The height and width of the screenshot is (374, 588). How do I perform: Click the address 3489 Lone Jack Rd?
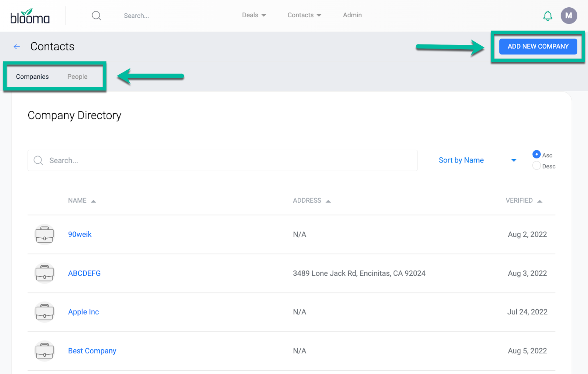tap(359, 273)
